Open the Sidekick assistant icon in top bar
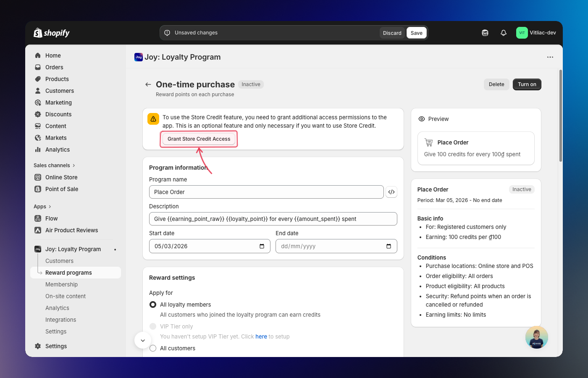The image size is (588, 378). (485, 33)
